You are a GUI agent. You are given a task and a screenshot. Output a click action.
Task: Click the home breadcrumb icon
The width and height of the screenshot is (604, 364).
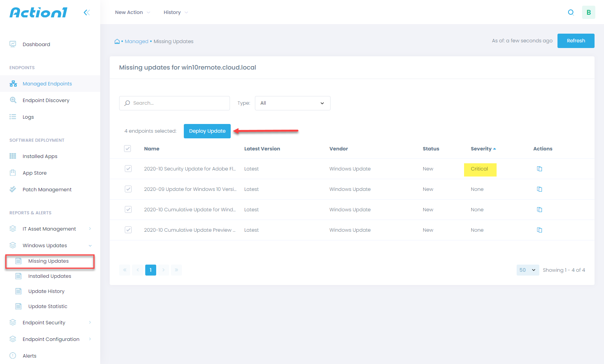[x=117, y=41]
